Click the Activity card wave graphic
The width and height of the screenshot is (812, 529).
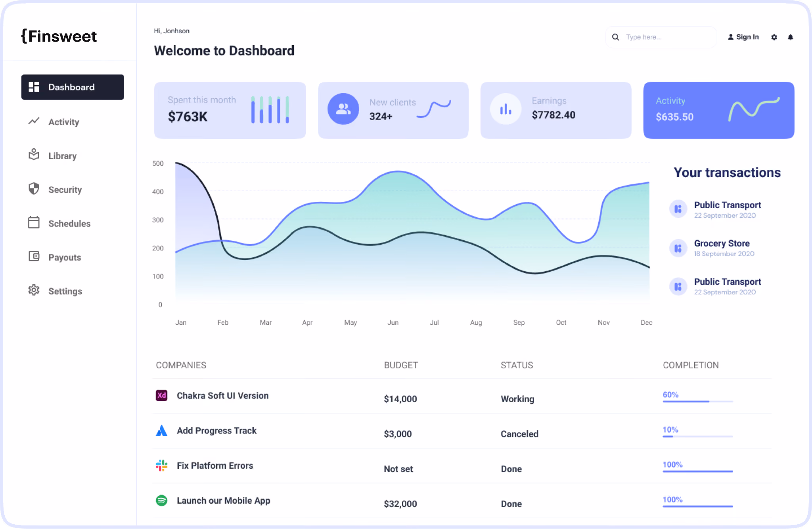click(754, 109)
